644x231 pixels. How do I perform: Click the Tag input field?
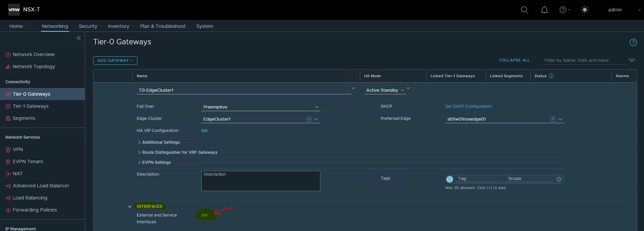[x=479, y=179]
